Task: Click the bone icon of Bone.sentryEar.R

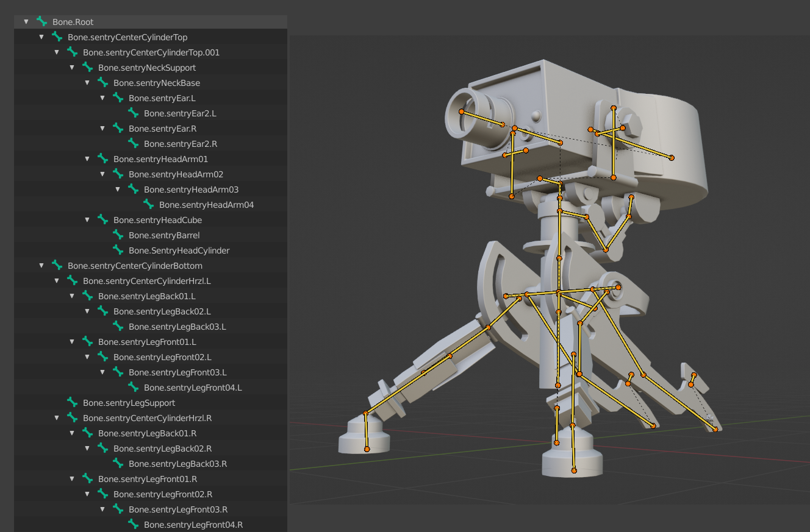Action: [x=118, y=128]
